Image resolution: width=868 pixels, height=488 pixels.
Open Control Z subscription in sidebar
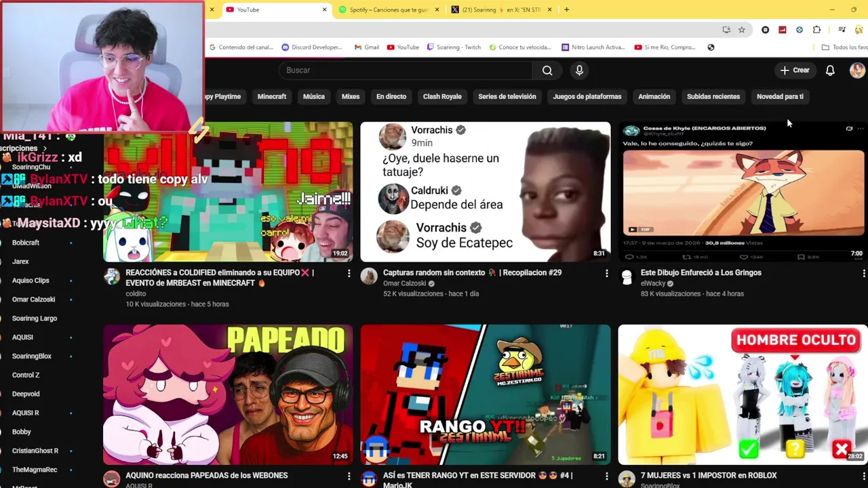[x=26, y=375]
